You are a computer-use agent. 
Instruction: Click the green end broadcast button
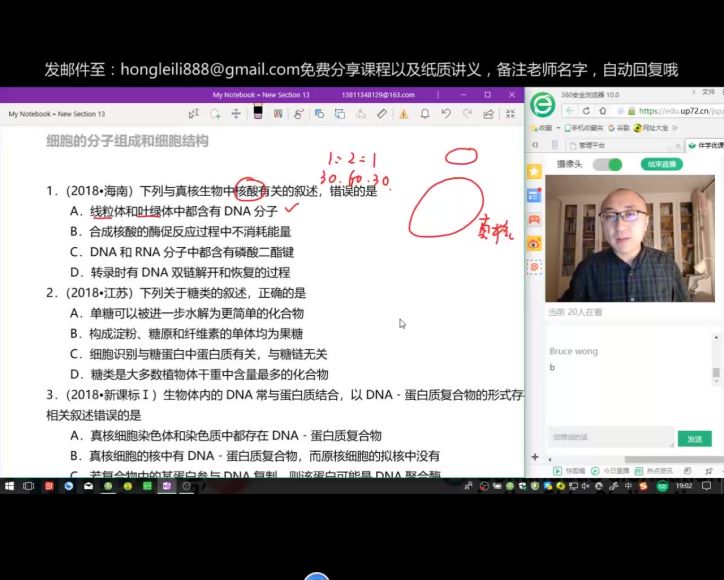661,164
